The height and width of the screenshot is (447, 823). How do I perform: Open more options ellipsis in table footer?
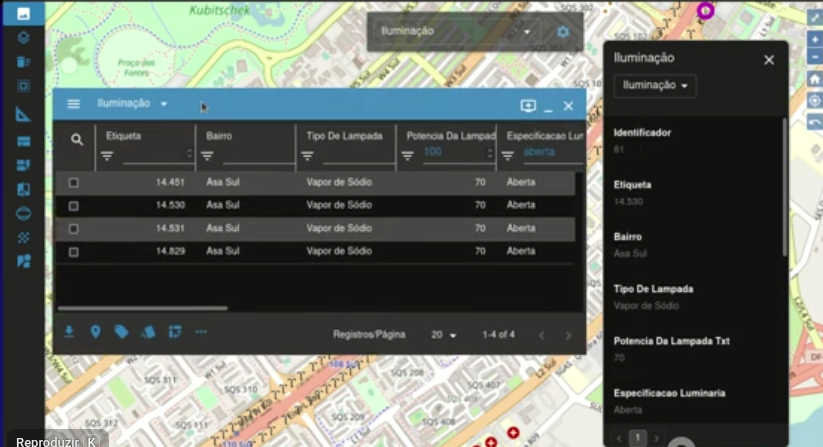(201, 332)
